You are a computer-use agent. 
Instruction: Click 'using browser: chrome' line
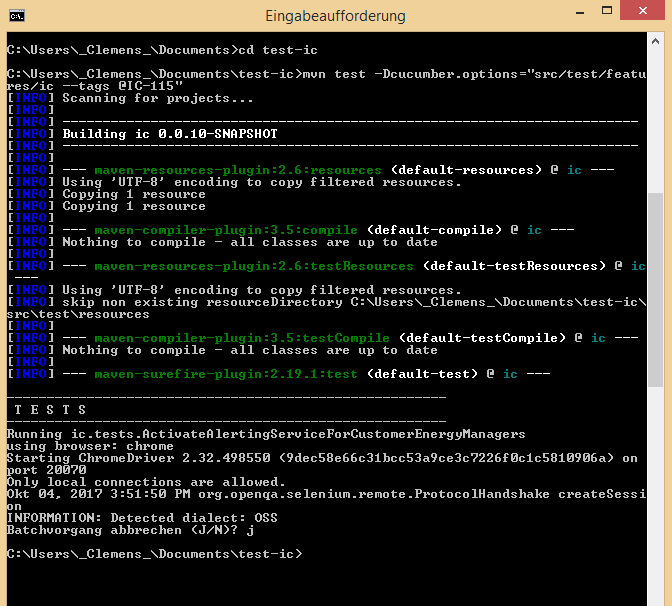pyautogui.click(x=90, y=446)
